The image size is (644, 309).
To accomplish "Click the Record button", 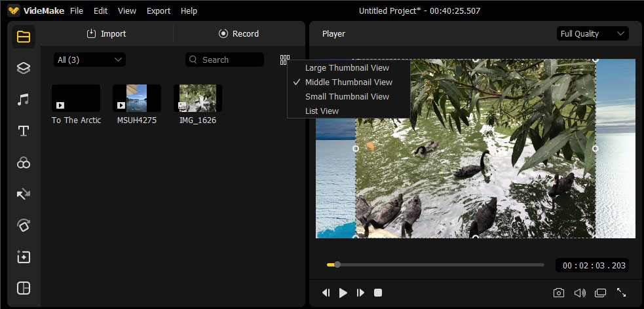I will click(x=239, y=33).
